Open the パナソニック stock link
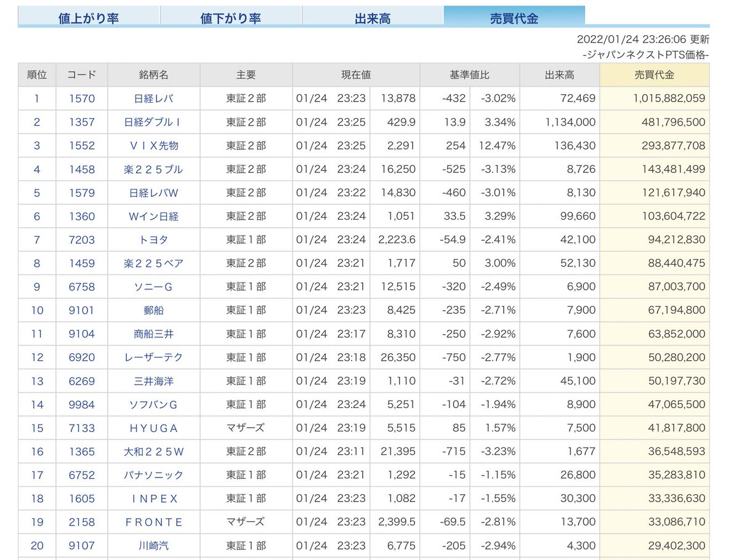Screen dimensions: 739x560 (x=153, y=474)
